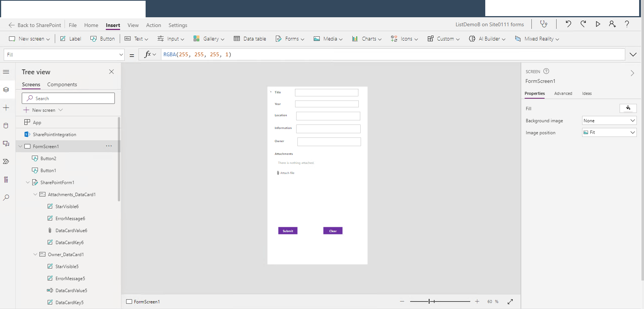Open the Components tab in Tree view

coord(62,84)
